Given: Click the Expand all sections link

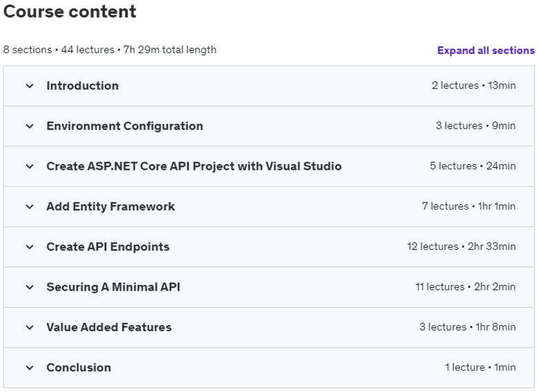Looking at the screenshot, I should click(486, 50).
